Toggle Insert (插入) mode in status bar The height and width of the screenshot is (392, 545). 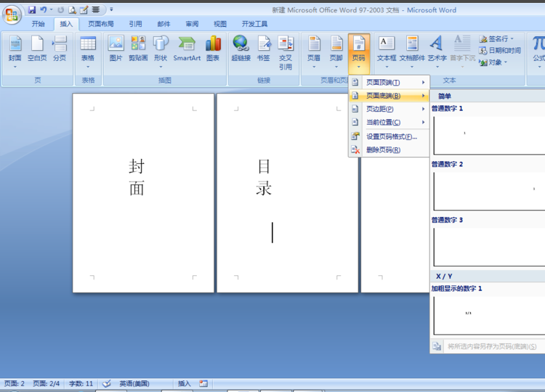pyautogui.click(x=185, y=384)
